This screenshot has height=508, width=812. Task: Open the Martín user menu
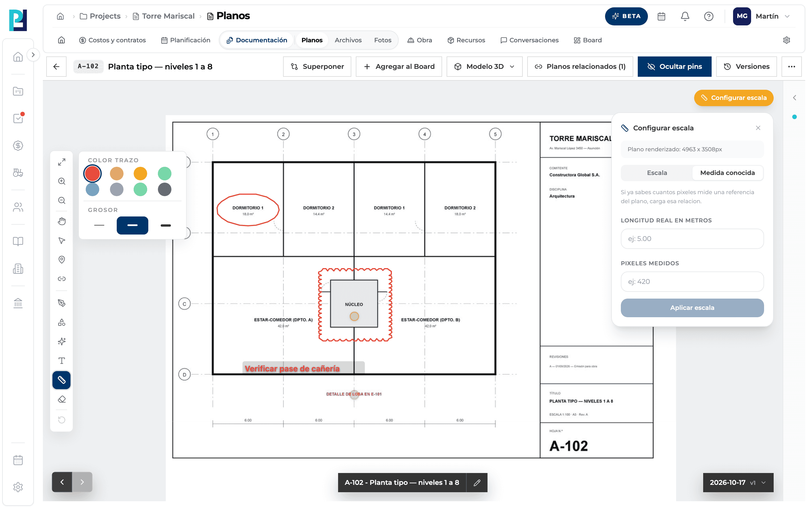pos(762,16)
